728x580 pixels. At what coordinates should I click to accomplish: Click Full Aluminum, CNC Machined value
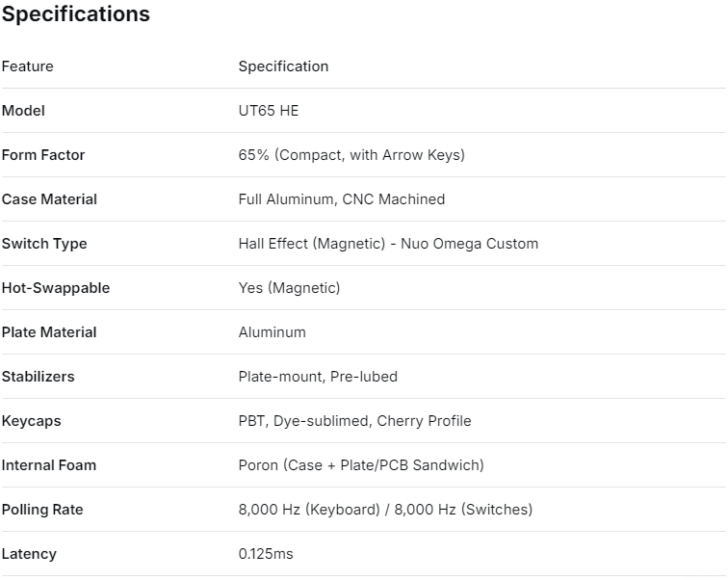[342, 199]
